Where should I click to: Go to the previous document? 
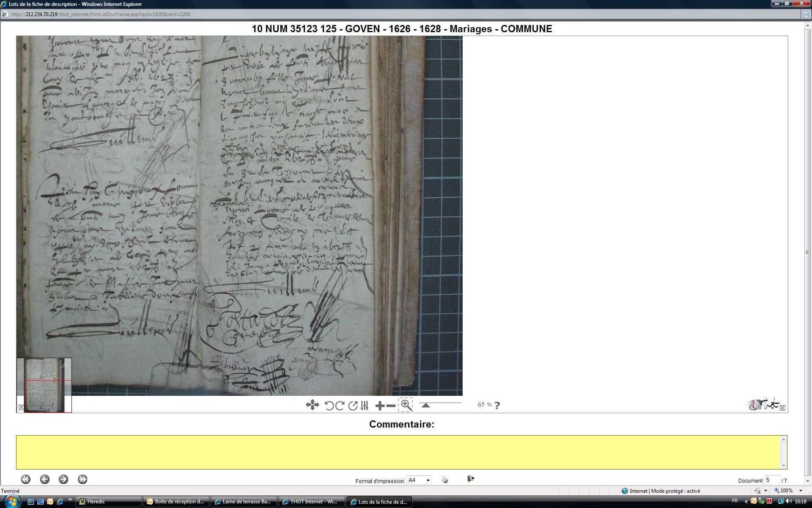click(x=45, y=479)
